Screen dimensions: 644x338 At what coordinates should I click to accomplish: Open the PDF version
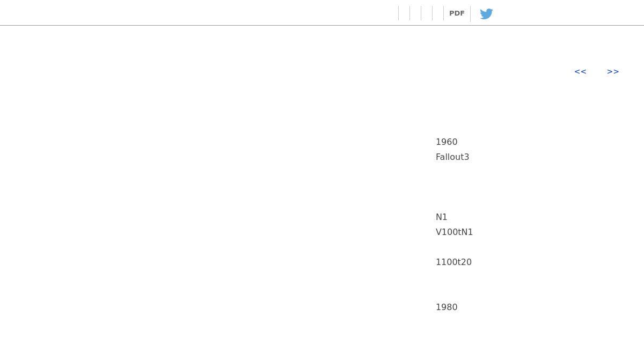[x=457, y=13]
